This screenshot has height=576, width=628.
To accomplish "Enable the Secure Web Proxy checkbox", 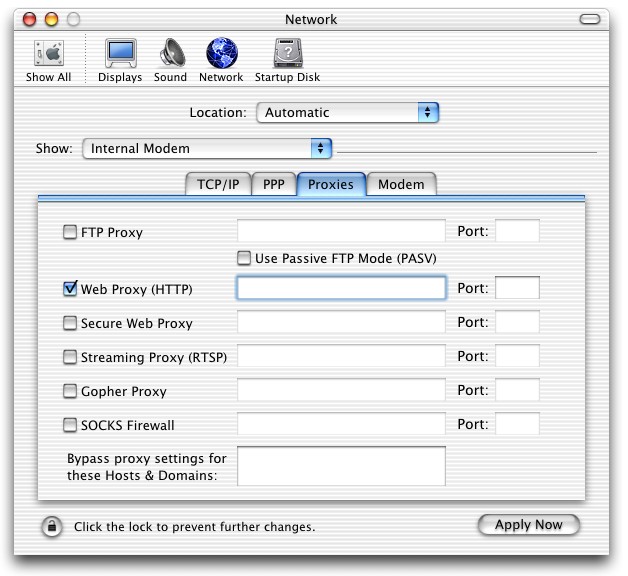I will pos(70,323).
